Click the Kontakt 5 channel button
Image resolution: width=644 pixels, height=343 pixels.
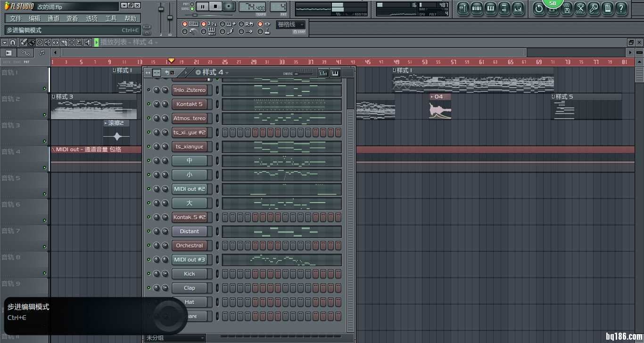tap(190, 104)
